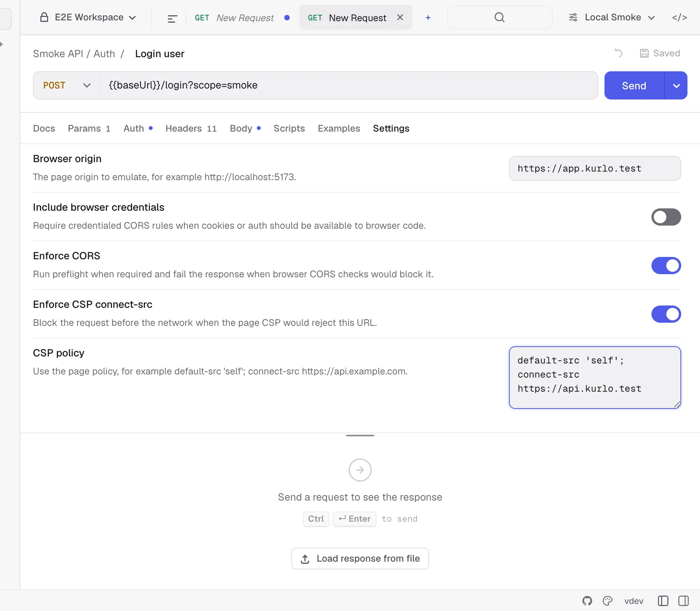Screen dimensions: 700x611
Task: Open the POST method dropdown
Action: pyautogui.click(x=66, y=85)
